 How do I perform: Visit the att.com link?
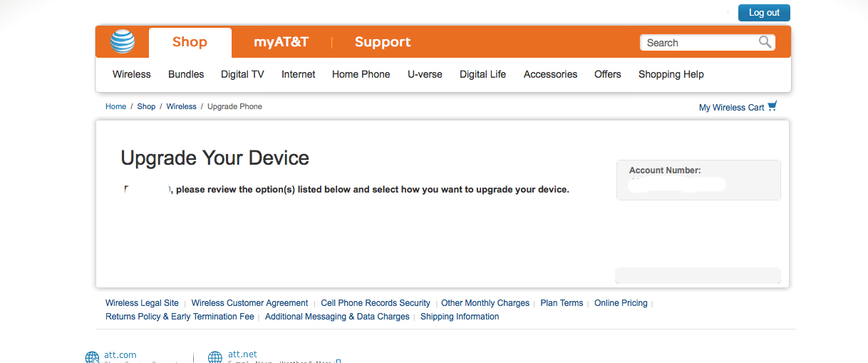(x=120, y=354)
